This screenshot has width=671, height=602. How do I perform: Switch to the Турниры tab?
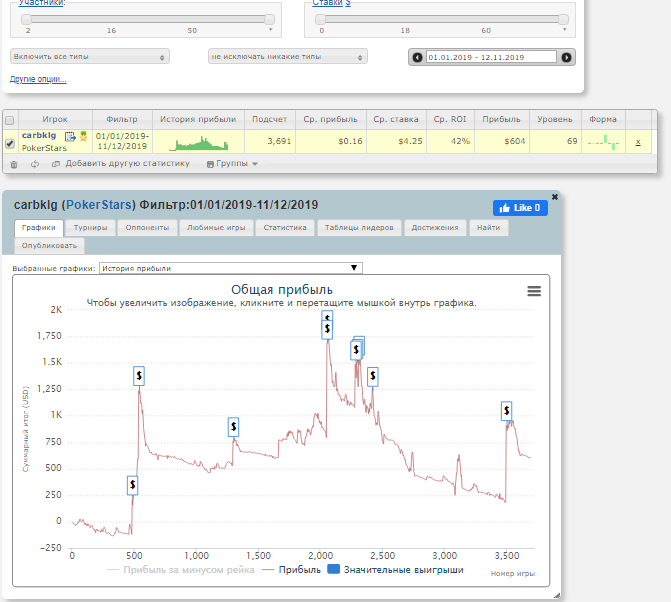pos(91,228)
